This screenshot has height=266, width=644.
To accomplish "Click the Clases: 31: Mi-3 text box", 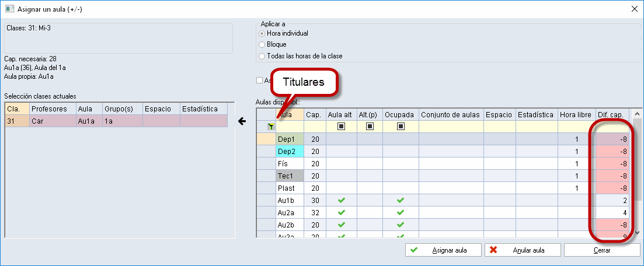I will (119, 38).
